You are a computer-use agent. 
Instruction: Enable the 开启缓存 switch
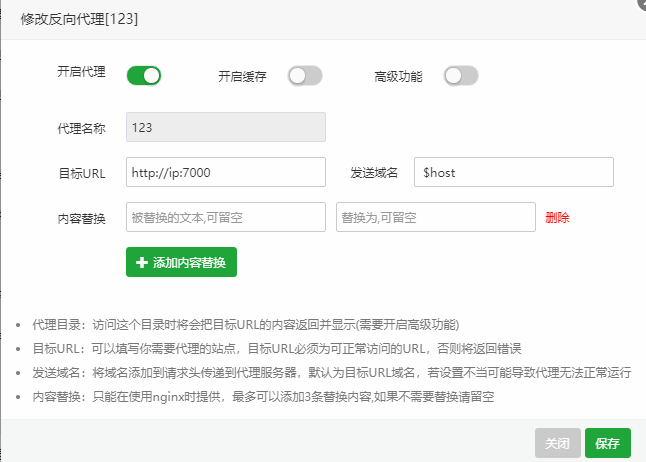(305, 76)
